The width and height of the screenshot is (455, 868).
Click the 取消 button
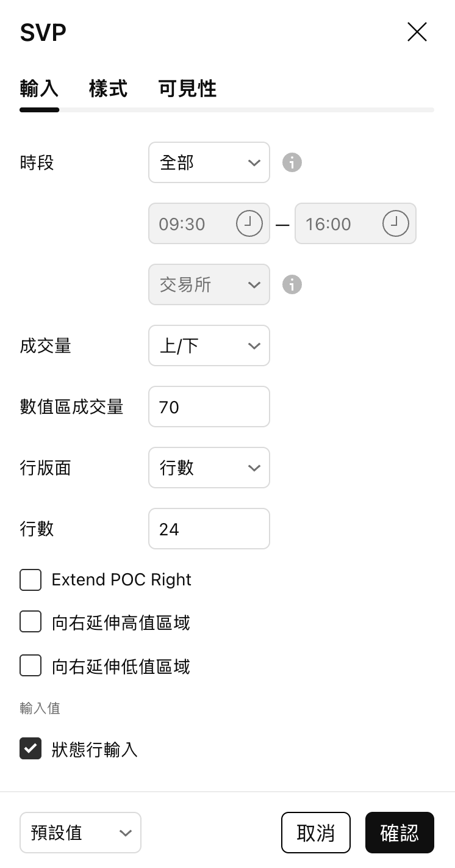coord(315,833)
